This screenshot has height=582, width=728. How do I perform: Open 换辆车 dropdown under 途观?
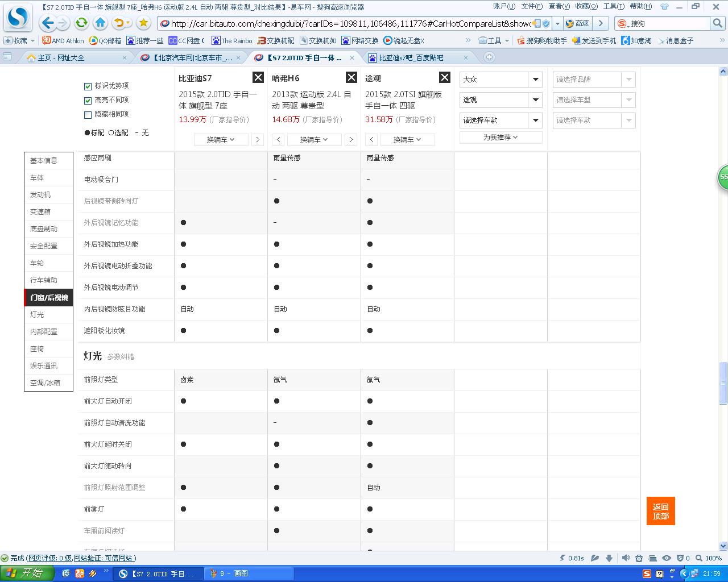408,140
